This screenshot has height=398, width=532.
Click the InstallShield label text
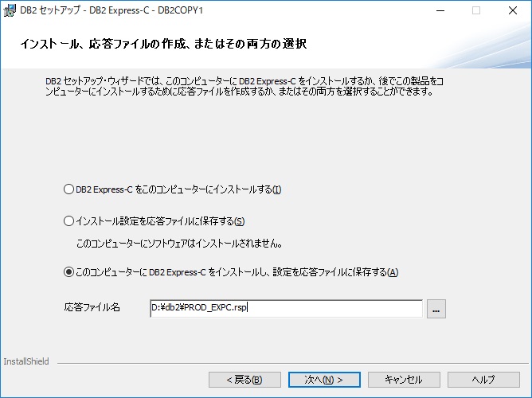[26, 361]
